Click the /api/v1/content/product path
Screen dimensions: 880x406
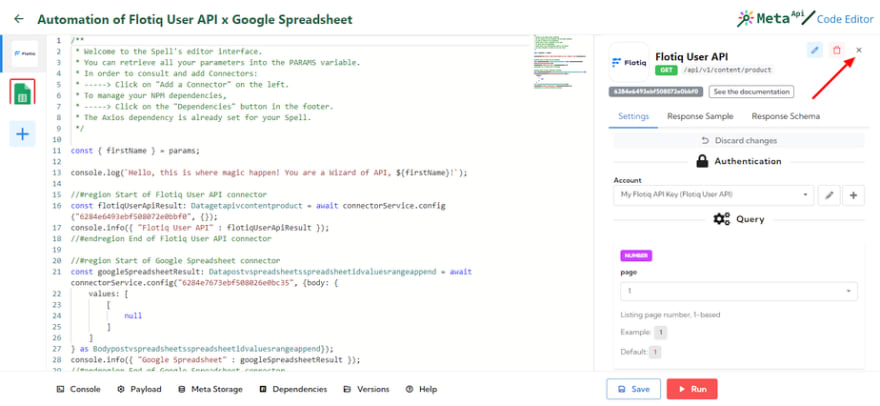click(x=727, y=70)
